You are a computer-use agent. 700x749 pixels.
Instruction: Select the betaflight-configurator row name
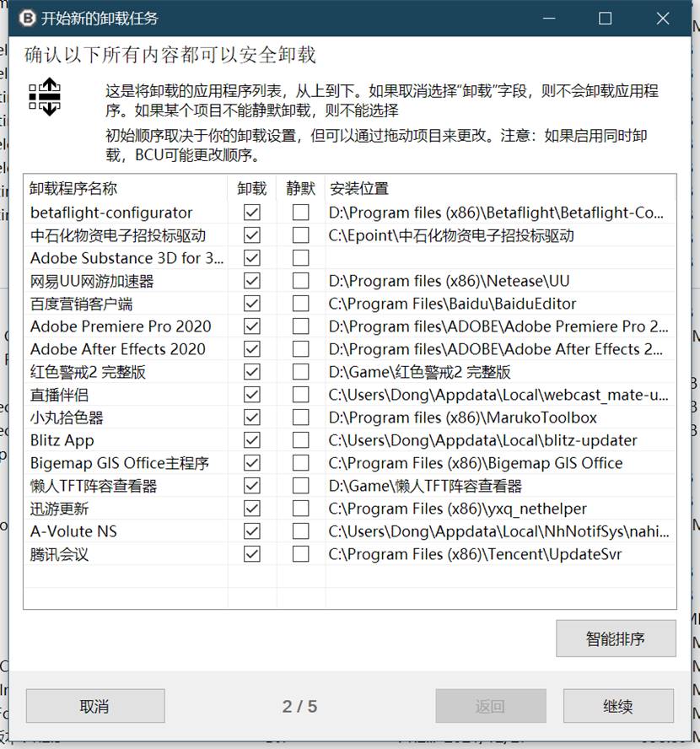(x=111, y=213)
